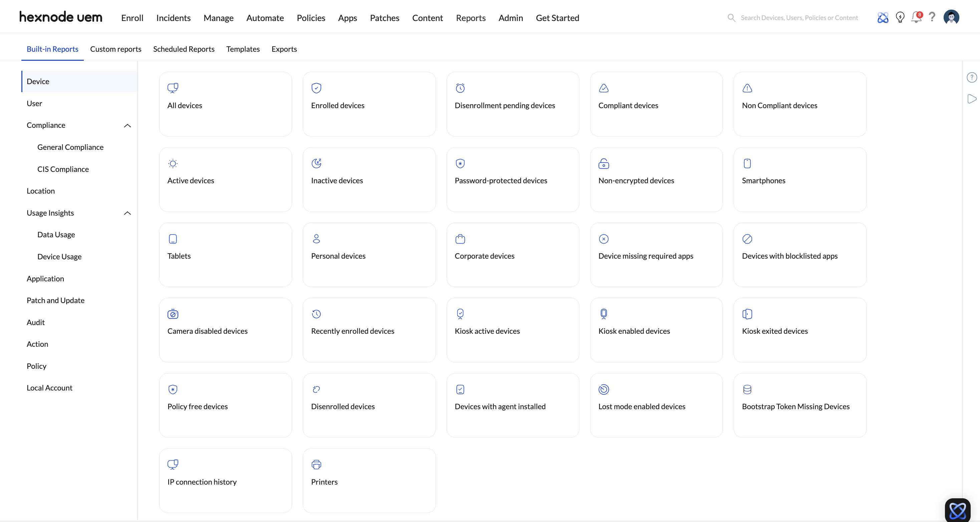The width and height of the screenshot is (980, 522).
Task: Click the notifications bell icon
Action: [916, 17]
